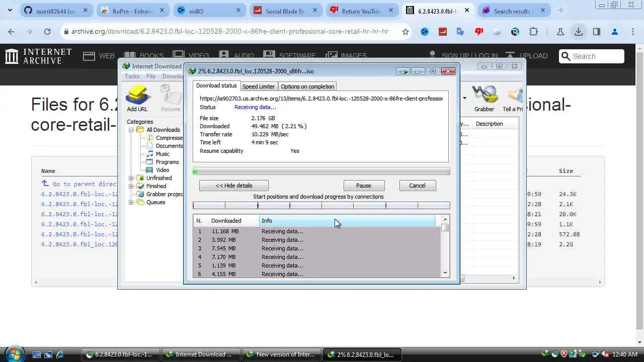Image resolution: width=644 pixels, height=362 pixels.
Task: Click the Chrome back button
Action: (11, 32)
